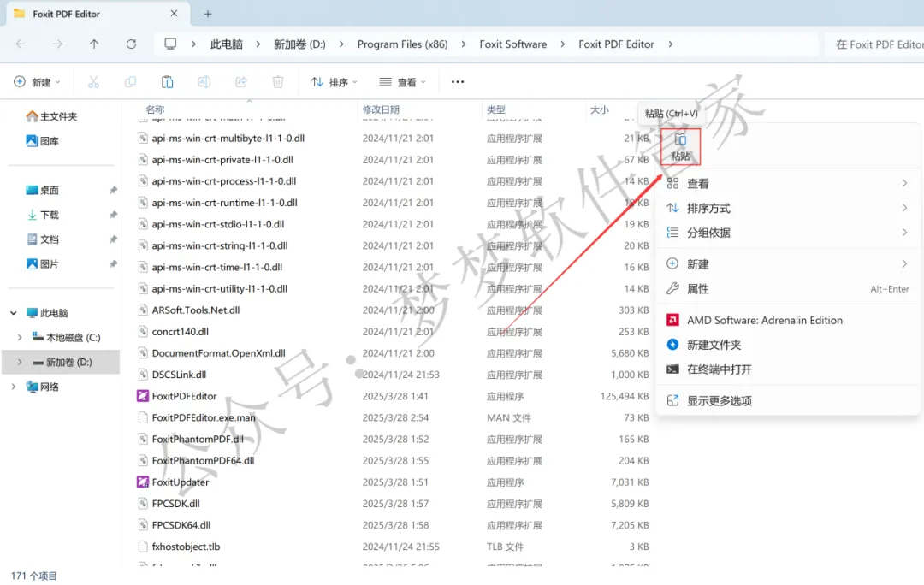Open the 新建 dropdown in toolbar
The image size is (924, 585).
(37, 82)
